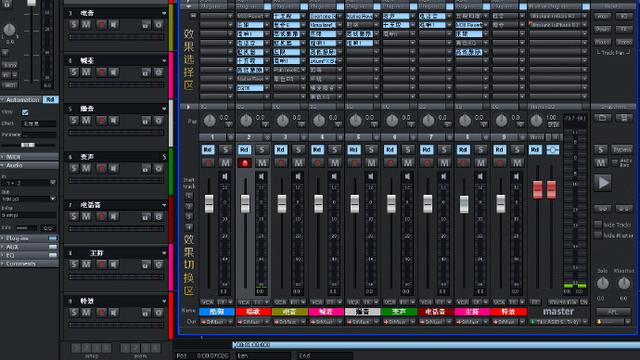This screenshot has width=640, height=360.
Task: Adjust master left red fader
Action: 538,190
